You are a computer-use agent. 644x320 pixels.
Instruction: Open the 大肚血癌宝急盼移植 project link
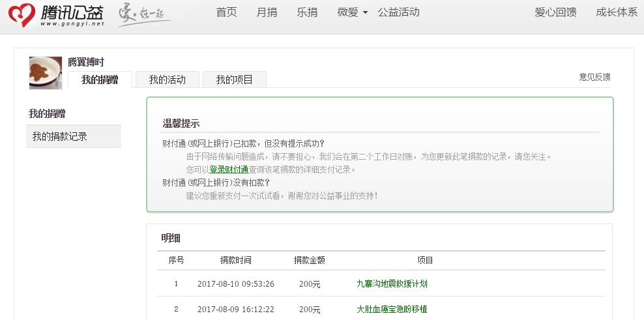(392, 309)
